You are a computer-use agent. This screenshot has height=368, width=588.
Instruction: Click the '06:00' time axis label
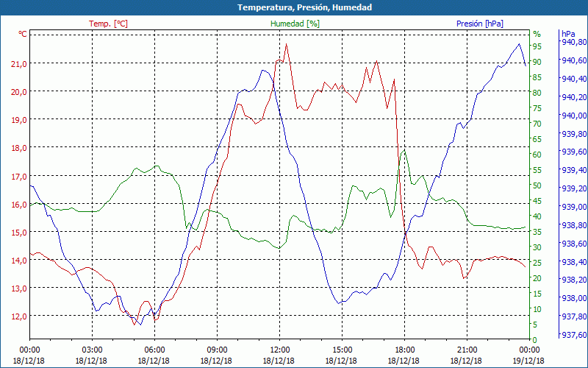click(154, 350)
